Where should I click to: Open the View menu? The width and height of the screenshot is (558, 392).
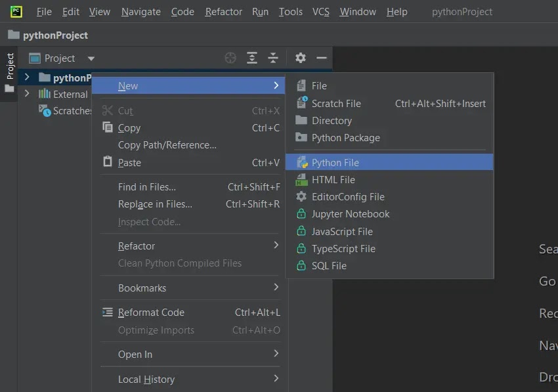point(100,12)
